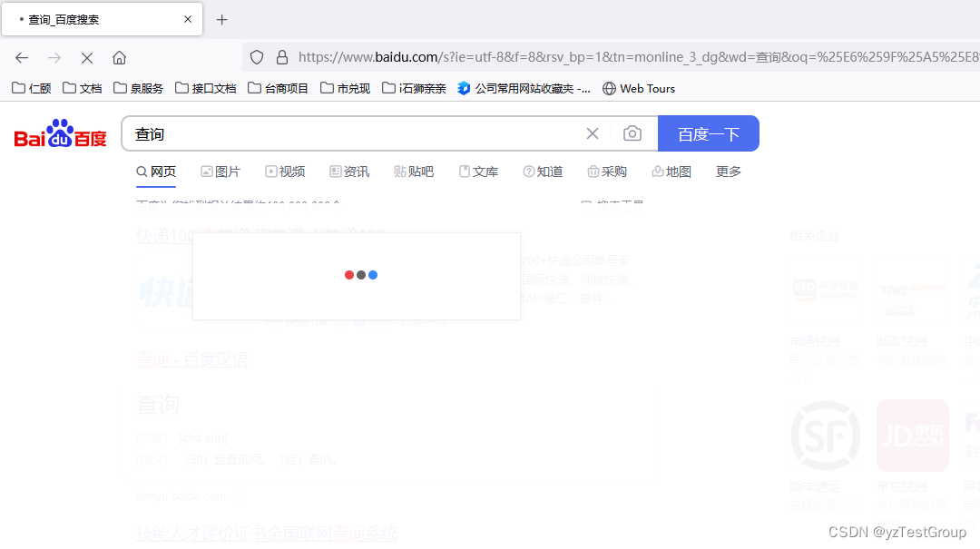Open the tracking protection shield icon
This screenshot has width=980, height=549.
[x=257, y=57]
